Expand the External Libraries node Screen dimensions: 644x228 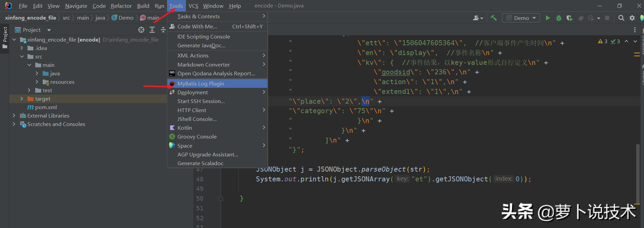(14, 116)
